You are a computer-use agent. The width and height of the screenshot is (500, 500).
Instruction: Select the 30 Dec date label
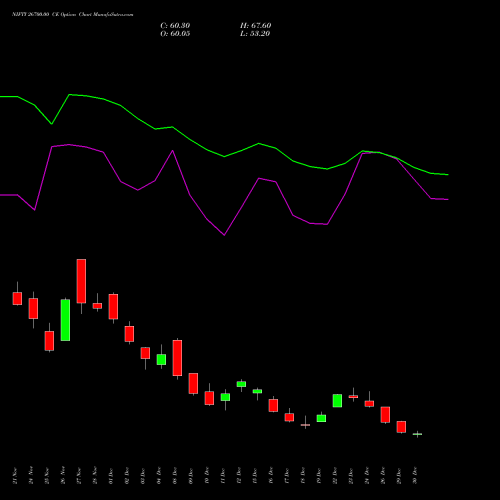point(415,476)
